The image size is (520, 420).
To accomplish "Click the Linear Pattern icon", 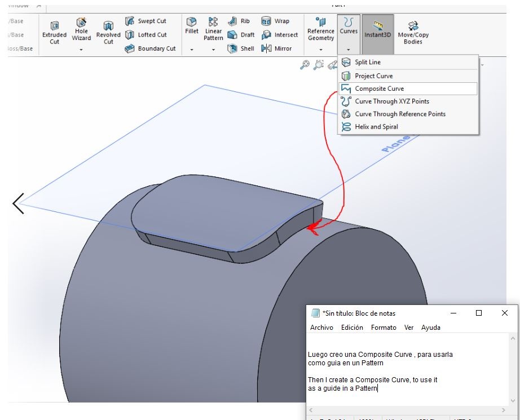I will (x=213, y=22).
